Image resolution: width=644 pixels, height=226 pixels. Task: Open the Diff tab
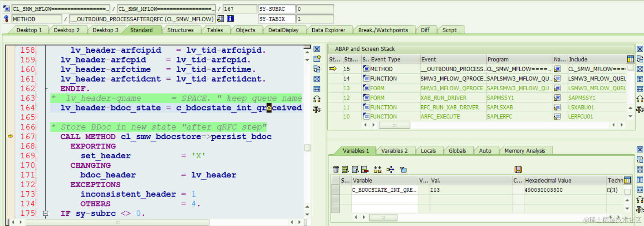click(x=425, y=30)
